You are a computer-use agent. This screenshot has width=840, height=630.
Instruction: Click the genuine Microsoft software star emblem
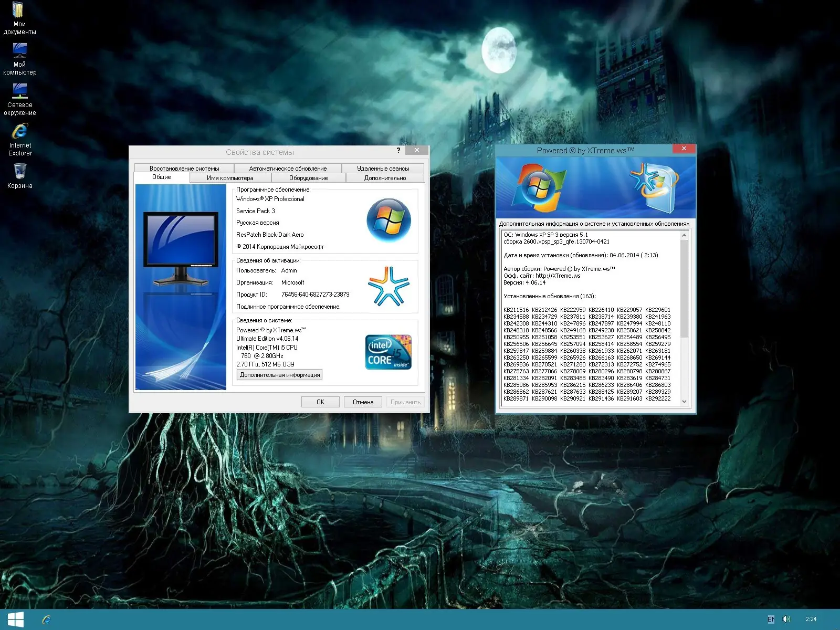click(390, 286)
